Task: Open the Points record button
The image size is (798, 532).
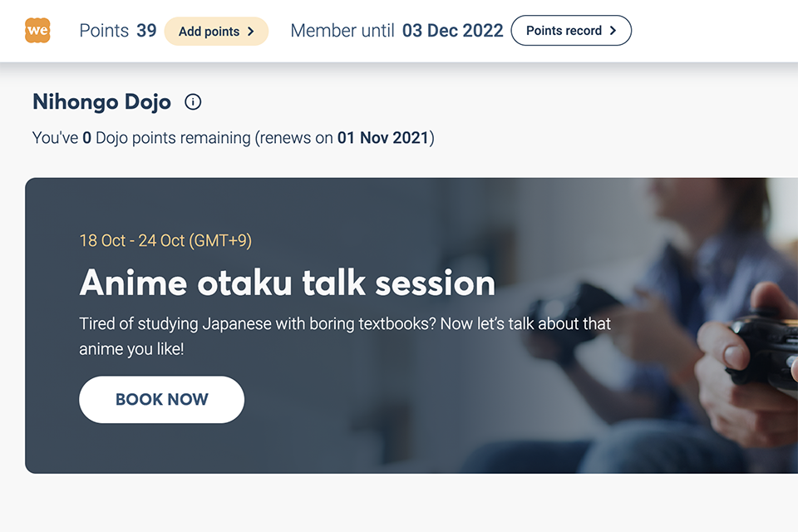Action: [x=570, y=31]
